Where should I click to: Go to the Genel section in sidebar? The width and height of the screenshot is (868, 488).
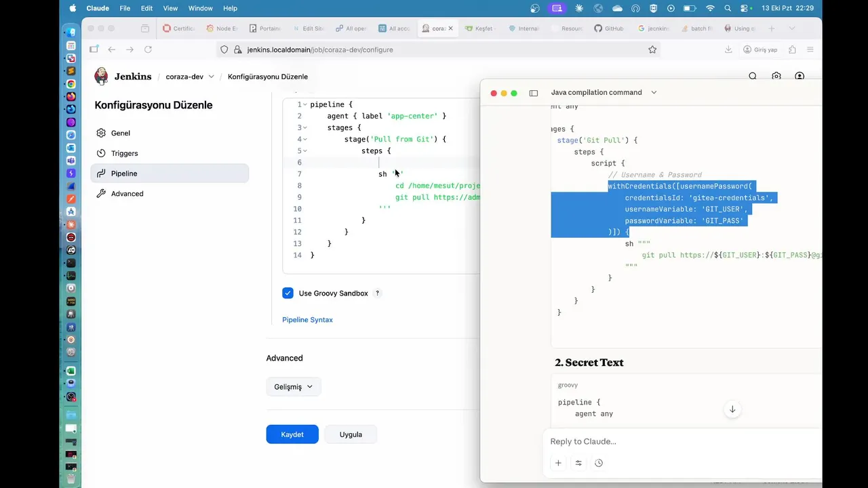pos(170,133)
